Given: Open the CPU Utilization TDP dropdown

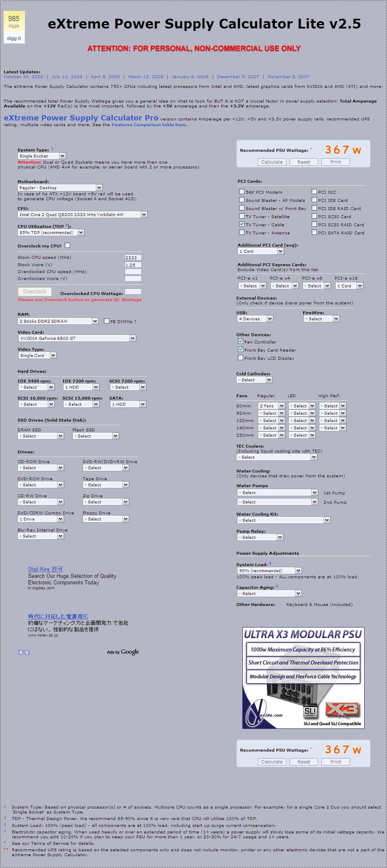Looking at the screenshot, I should pyautogui.click(x=51, y=232).
